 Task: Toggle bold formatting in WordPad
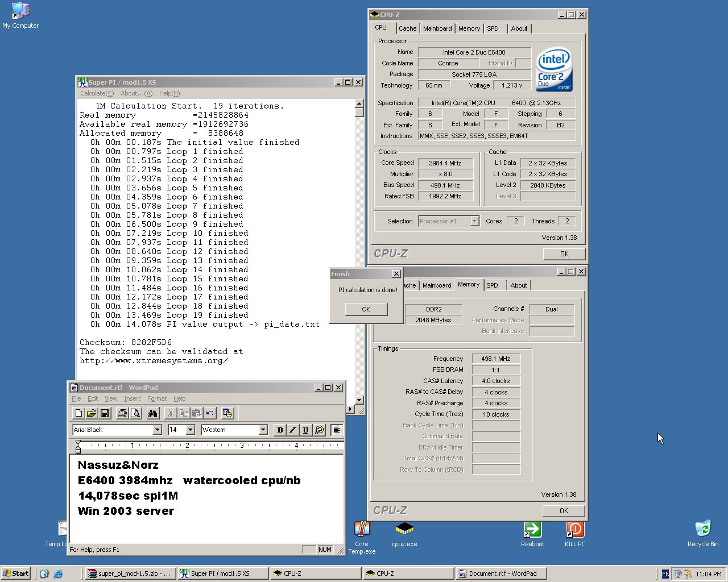(x=280, y=430)
